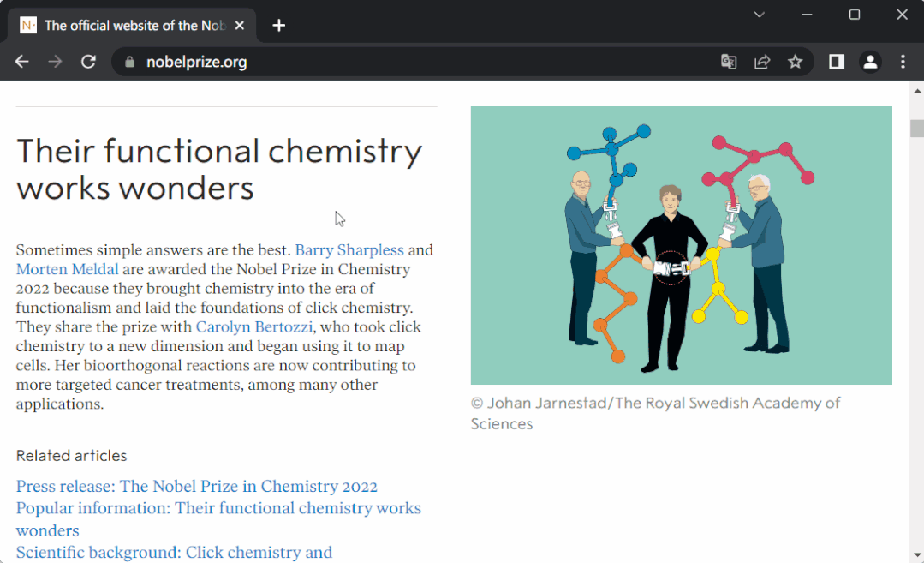
Task: Open the Morten Meldal link
Action: [x=61, y=269]
